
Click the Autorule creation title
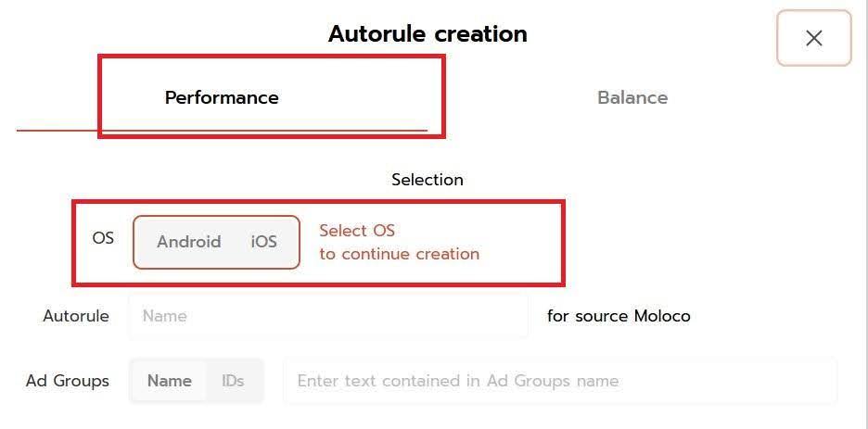coord(428,34)
